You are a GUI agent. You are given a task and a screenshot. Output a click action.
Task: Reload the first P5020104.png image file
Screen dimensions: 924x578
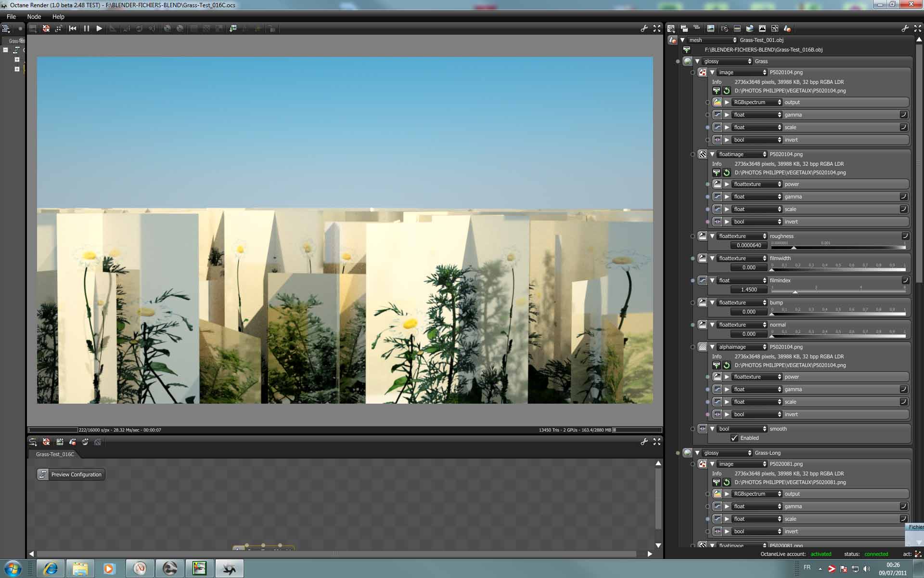tap(727, 91)
